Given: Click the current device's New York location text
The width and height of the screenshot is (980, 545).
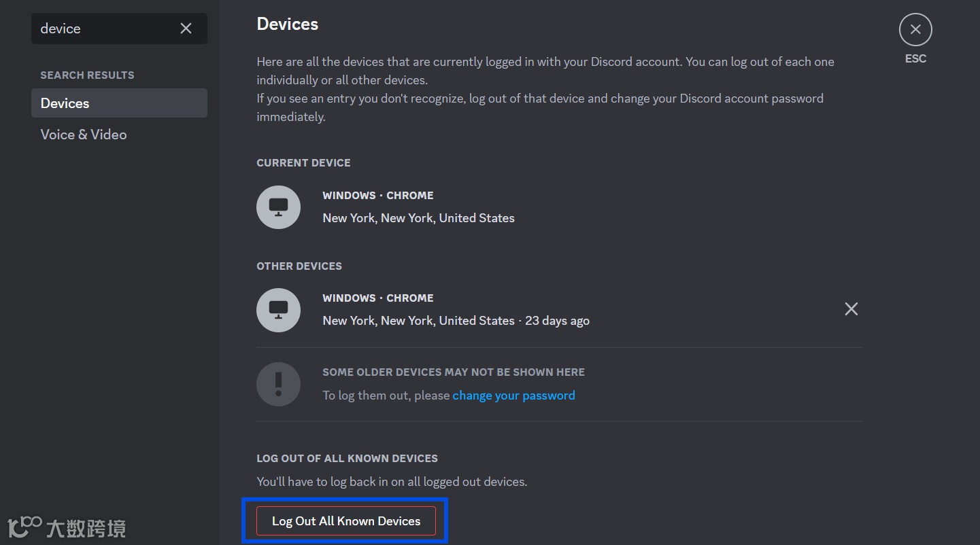Looking at the screenshot, I should 418,218.
